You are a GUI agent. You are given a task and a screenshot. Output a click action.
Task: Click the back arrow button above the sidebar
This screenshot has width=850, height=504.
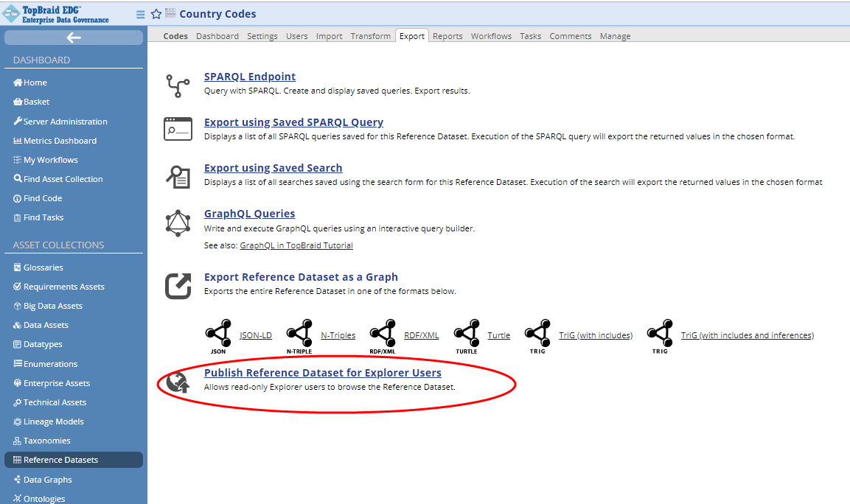click(73, 38)
